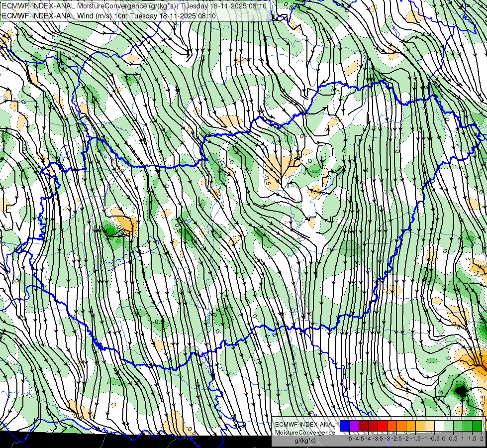Click ECMWF-INDEX-ANAL in the legend box
Image resolution: width=487 pixels, height=448 pixels.
(305, 425)
